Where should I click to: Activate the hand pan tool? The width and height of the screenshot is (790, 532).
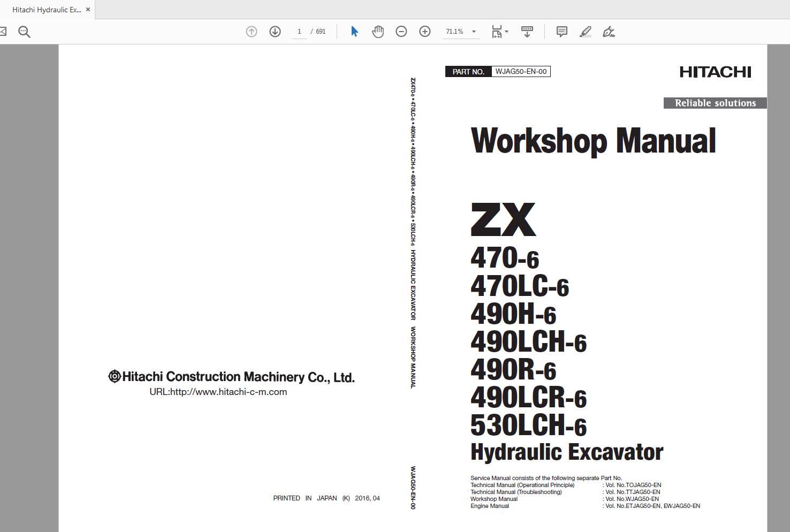[378, 32]
